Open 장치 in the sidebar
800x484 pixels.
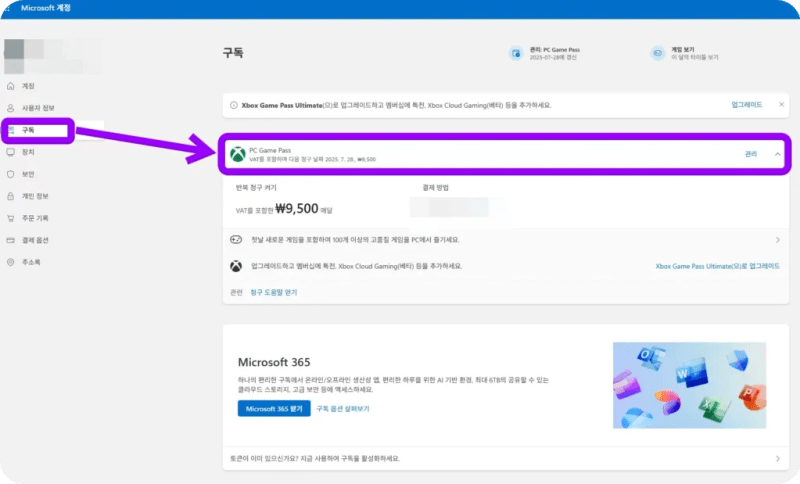28,152
